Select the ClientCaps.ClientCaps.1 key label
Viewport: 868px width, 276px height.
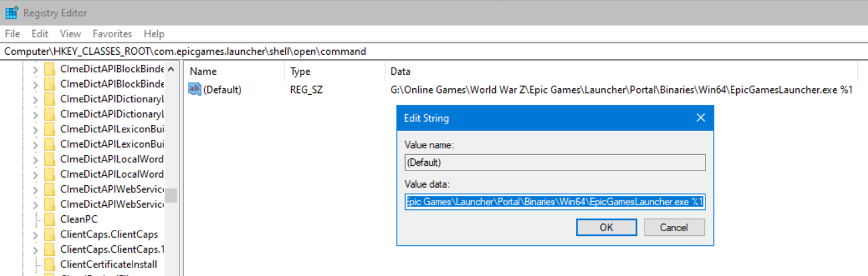click(x=112, y=249)
